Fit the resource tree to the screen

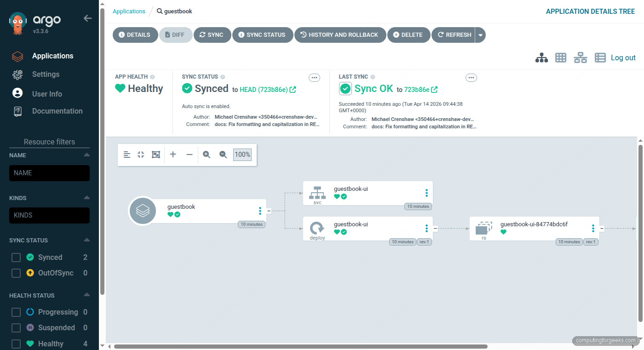(x=155, y=155)
